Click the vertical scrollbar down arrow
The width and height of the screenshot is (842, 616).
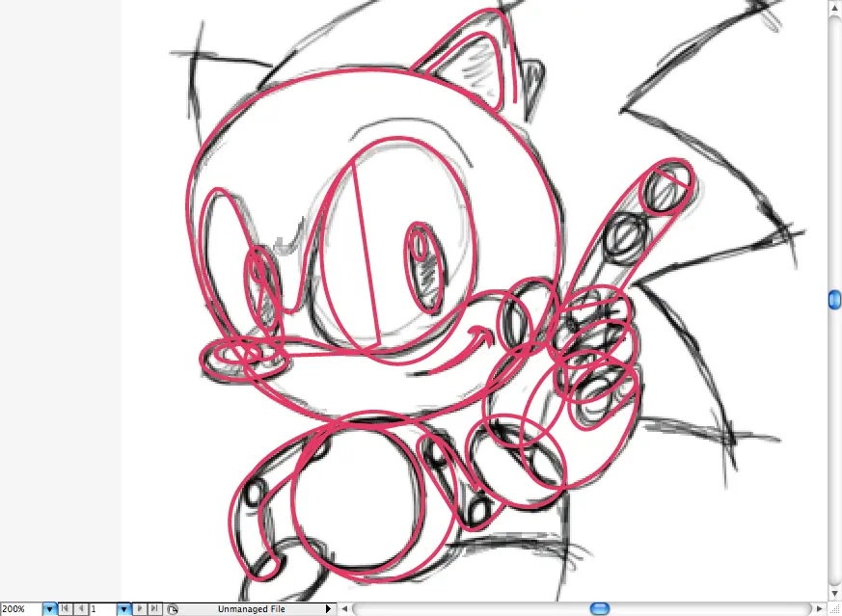(835, 594)
